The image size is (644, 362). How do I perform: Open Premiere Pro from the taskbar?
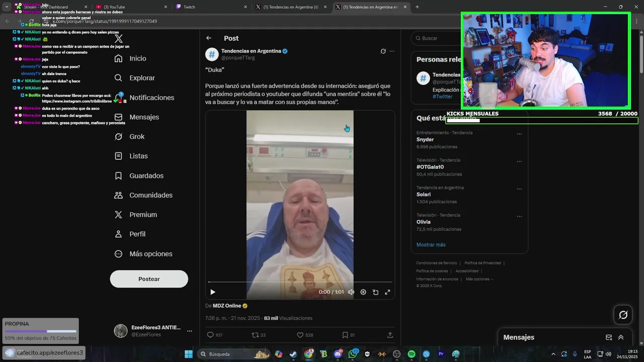point(441,354)
